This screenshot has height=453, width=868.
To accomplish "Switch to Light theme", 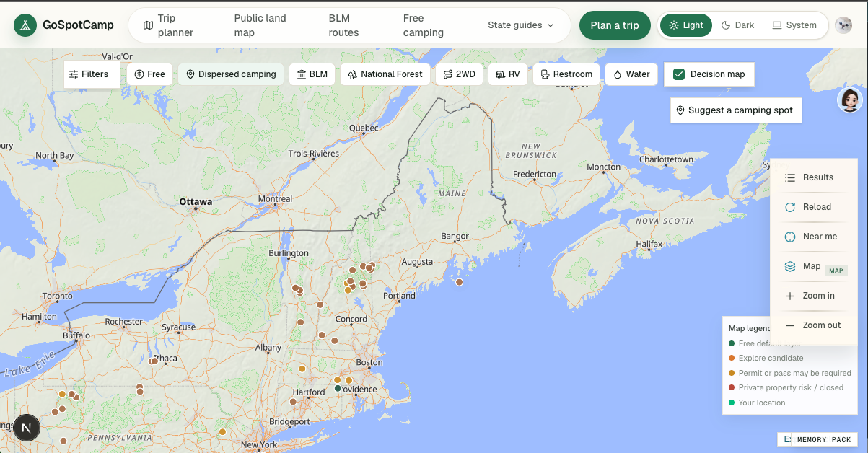I will click(685, 25).
